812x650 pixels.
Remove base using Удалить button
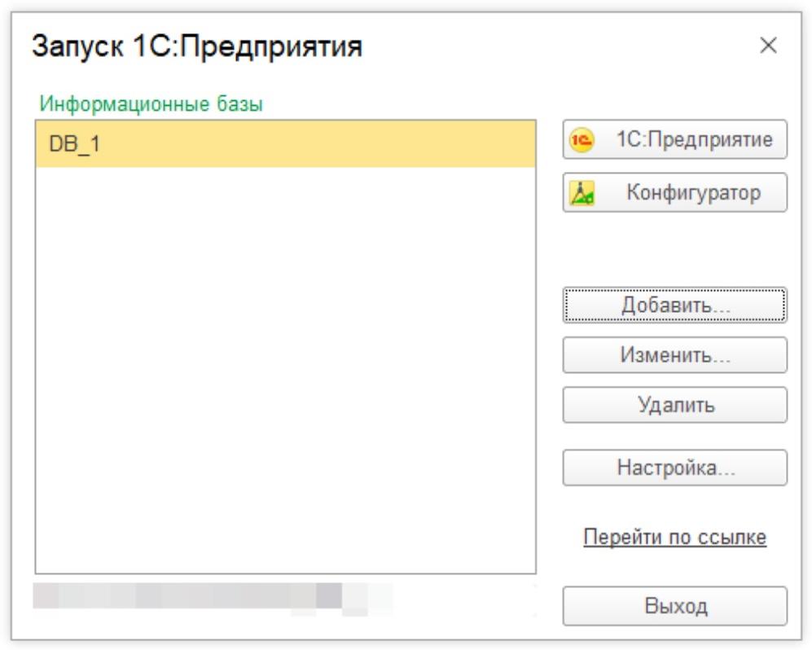point(675,405)
